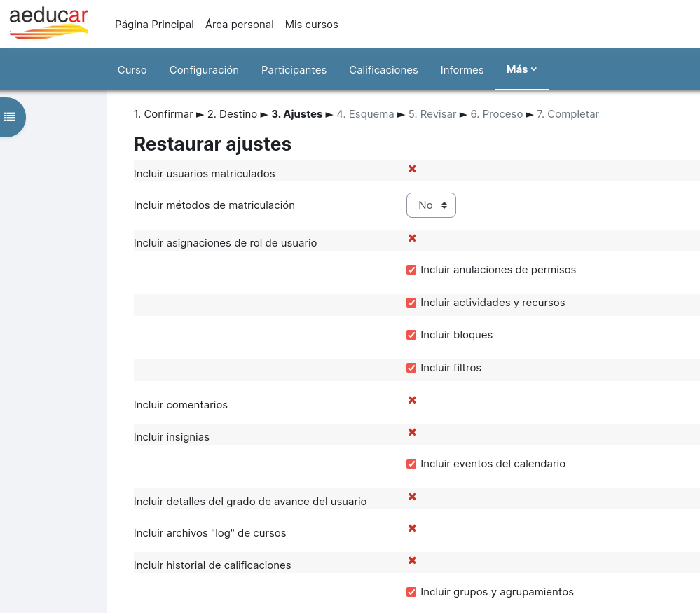Uncheck Incluir eventos del calendario
700x613 pixels.
click(x=411, y=464)
